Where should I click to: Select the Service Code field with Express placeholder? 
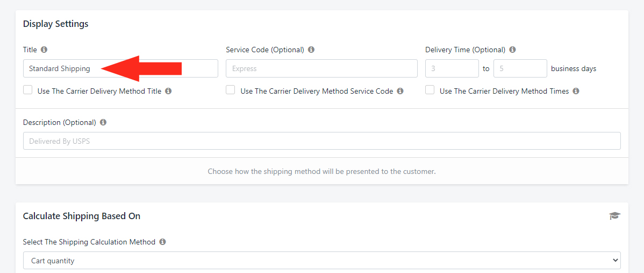pos(321,69)
